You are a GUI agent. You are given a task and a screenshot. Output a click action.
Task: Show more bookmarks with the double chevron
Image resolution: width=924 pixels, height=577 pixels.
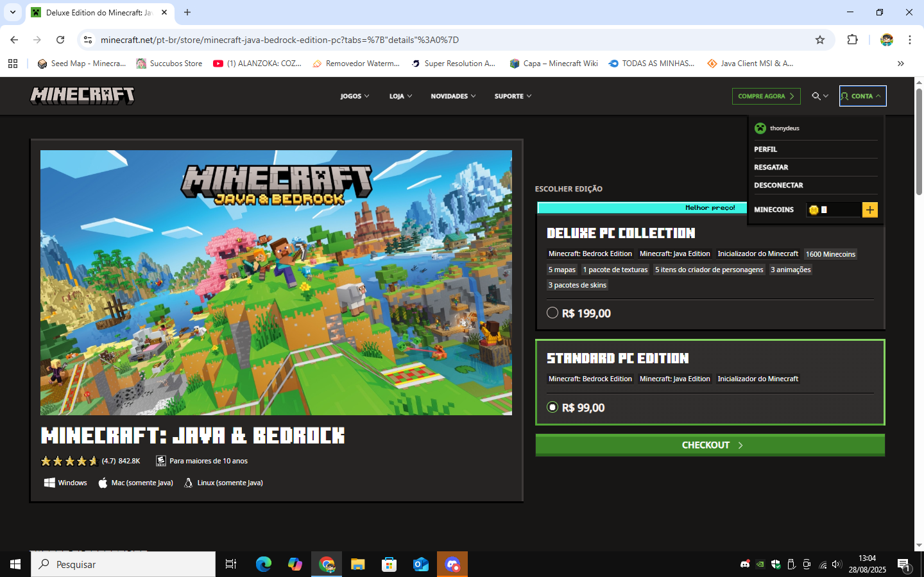tap(901, 64)
